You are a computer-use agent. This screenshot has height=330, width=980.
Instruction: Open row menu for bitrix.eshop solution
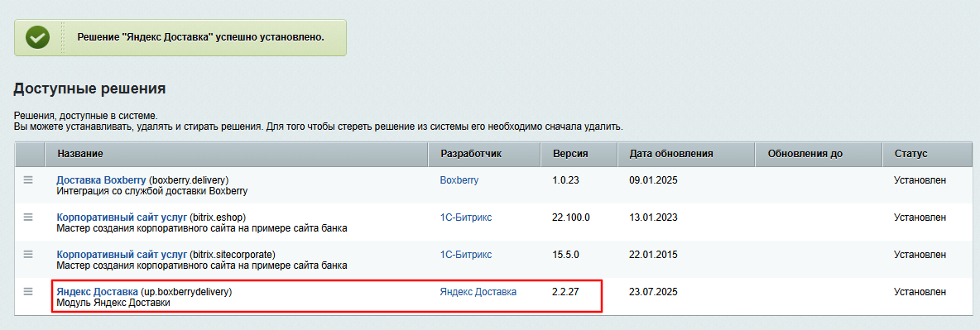[28, 217]
